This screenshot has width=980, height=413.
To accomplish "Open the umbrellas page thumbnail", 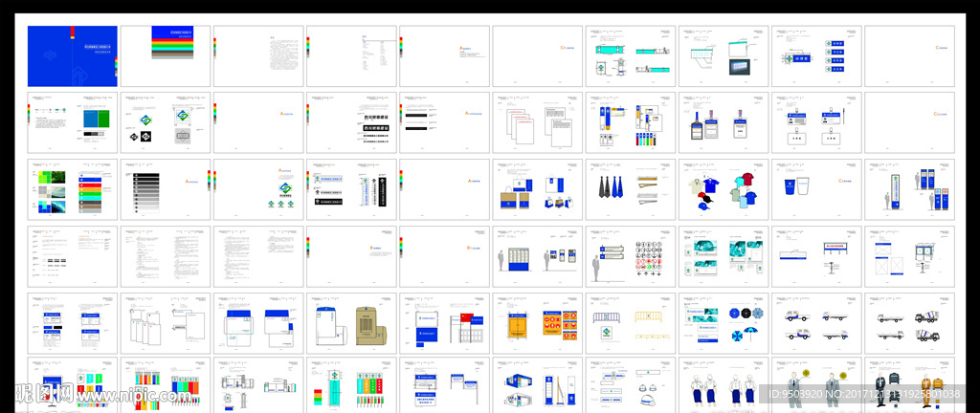I will pyautogui.click(x=724, y=323).
